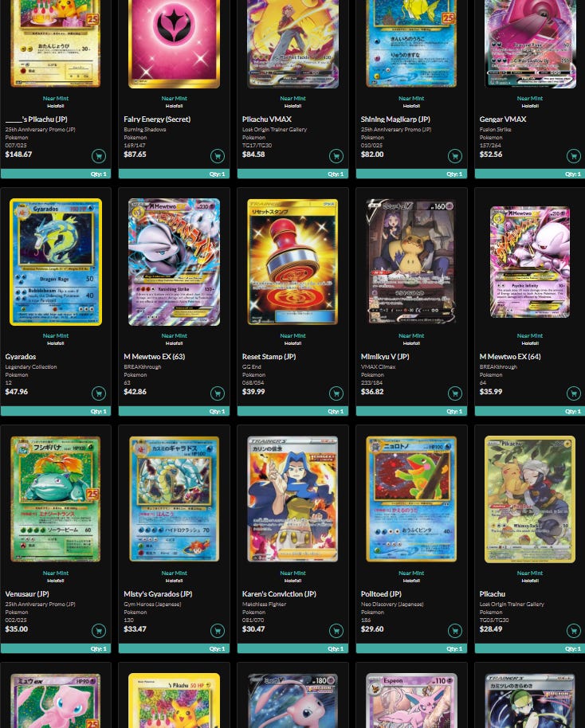Open the Fairy Energy (Secret) card image

175,44
